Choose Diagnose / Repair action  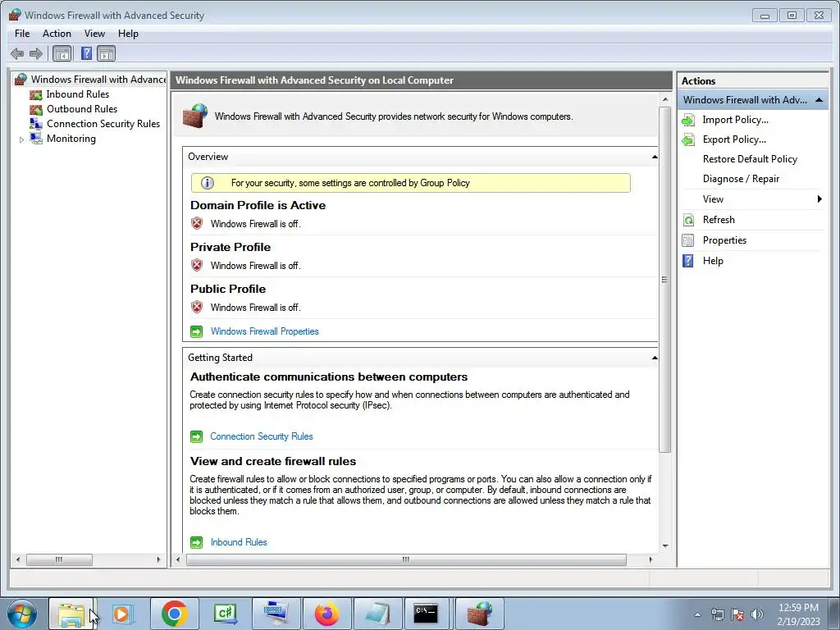click(741, 179)
